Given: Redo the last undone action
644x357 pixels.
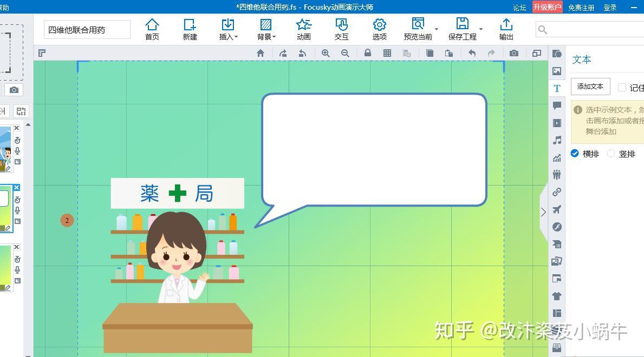Looking at the screenshot, I should tap(491, 53).
